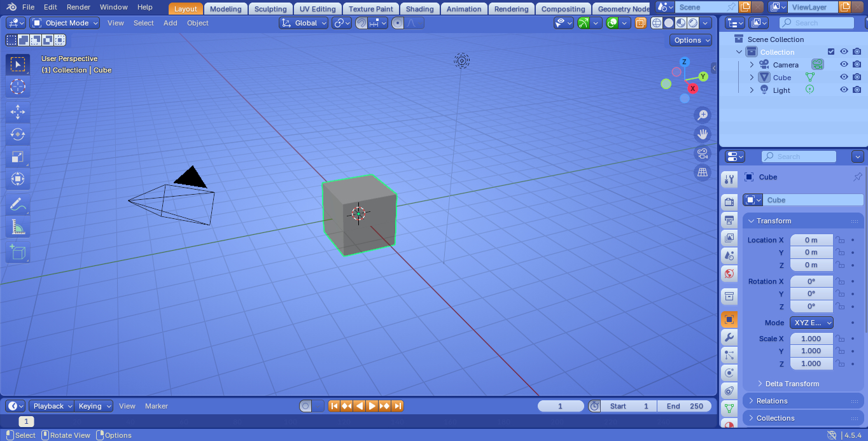
Task: Click the Scale X value slider
Action: point(811,339)
